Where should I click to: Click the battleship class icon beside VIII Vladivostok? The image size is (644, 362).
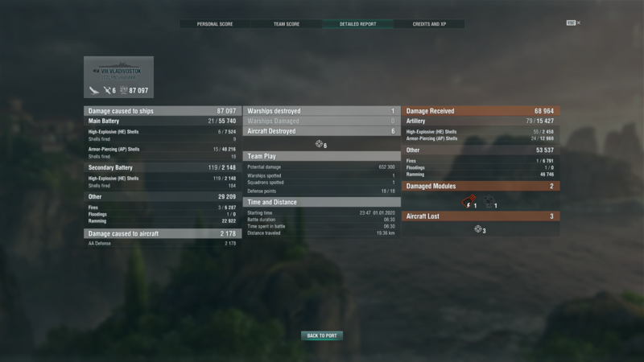coord(96,71)
